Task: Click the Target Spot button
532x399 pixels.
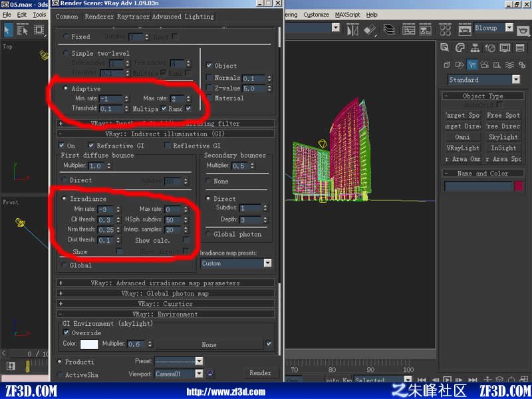Action: point(462,115)
